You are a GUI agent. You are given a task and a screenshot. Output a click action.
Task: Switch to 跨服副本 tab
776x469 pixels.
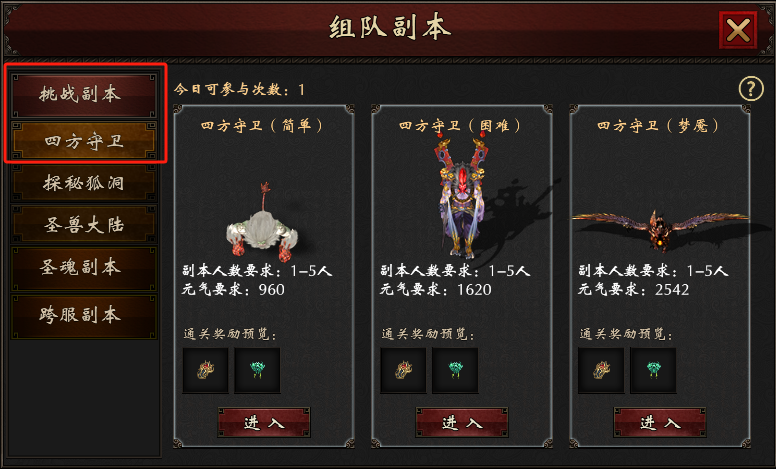pos(84,316)
